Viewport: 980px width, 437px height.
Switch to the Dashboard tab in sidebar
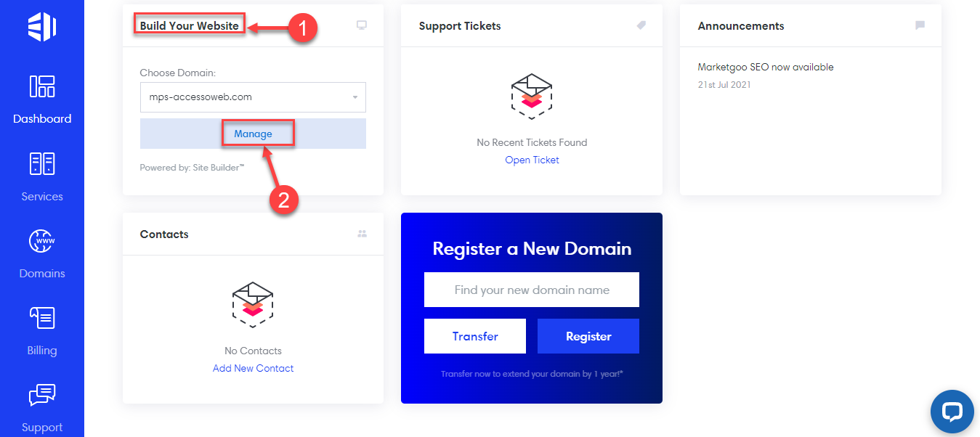[x=41, y=100]
